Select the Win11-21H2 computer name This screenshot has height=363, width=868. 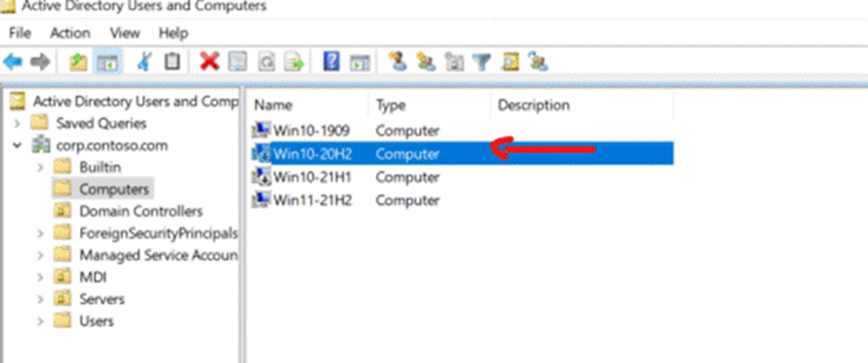[313, 200]
